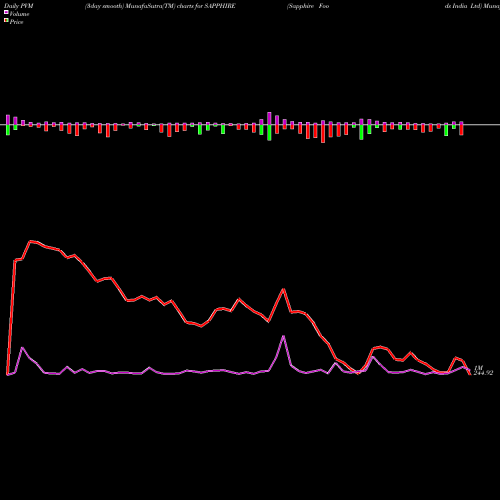Click the purple volume line peak
The width and height of the screenshot is (500, 500).
tap(283, 336)
